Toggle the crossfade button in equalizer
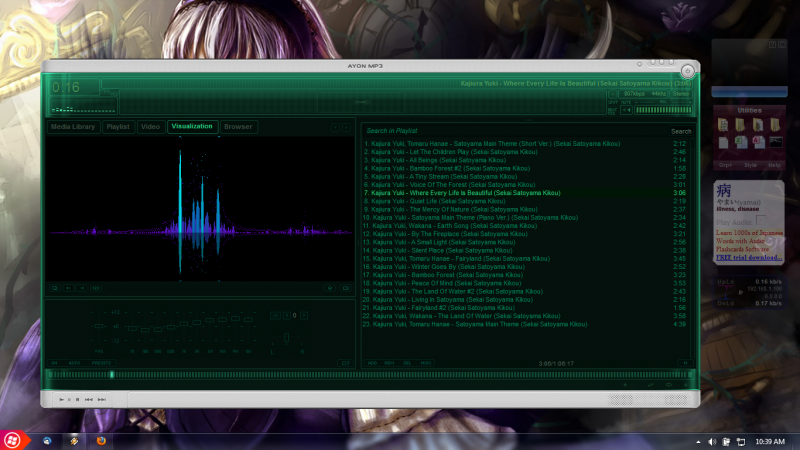The image size is (800, 450). tap(276, 315)
